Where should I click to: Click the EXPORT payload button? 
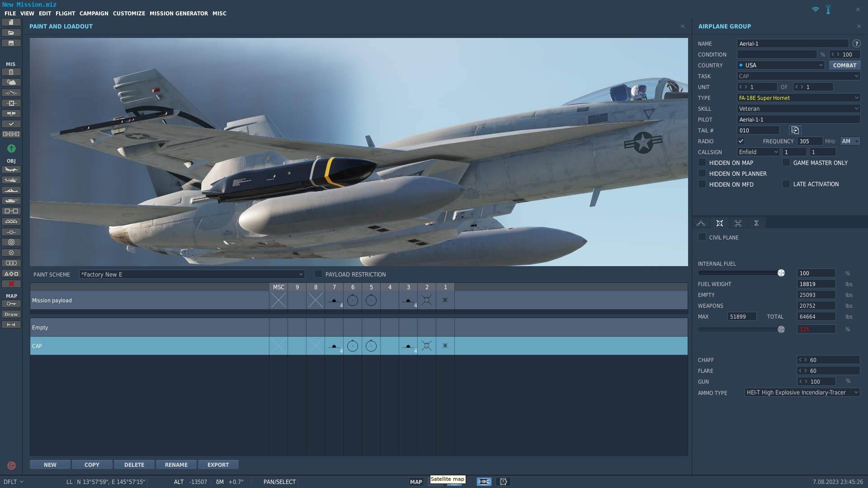218,465
